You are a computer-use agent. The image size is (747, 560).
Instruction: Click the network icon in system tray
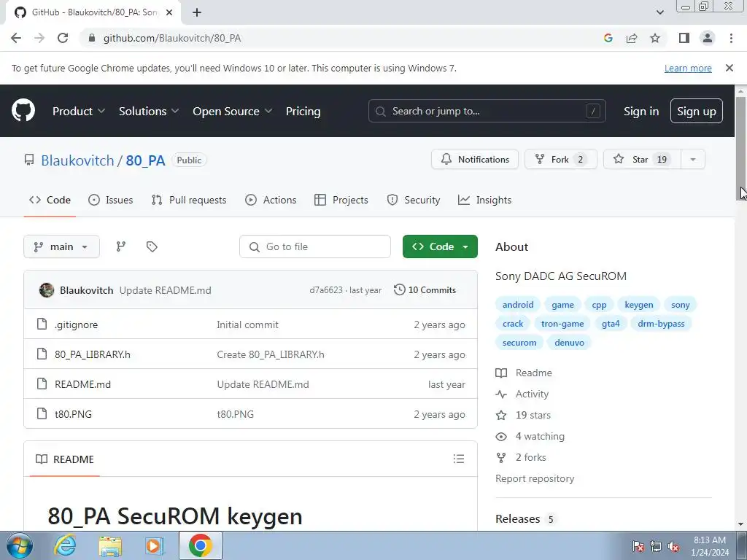(656, 546)
